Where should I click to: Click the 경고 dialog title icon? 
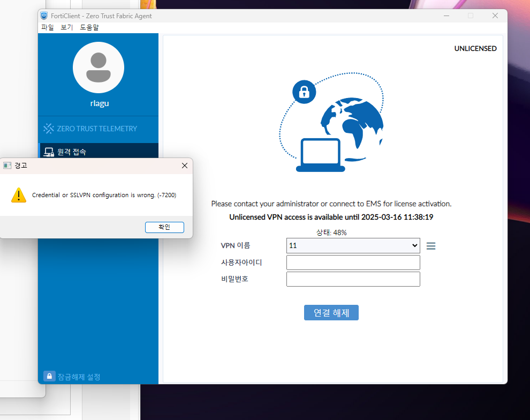(7, 166)
